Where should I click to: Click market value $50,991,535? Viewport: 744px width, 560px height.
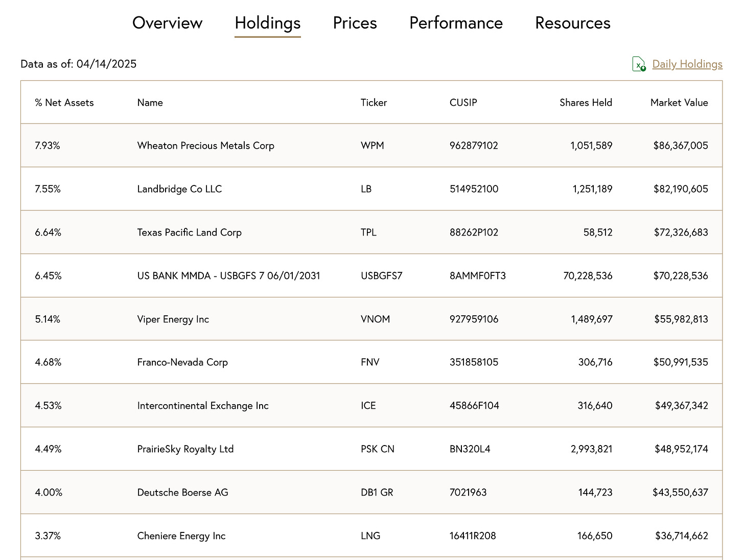coord(681,362)
